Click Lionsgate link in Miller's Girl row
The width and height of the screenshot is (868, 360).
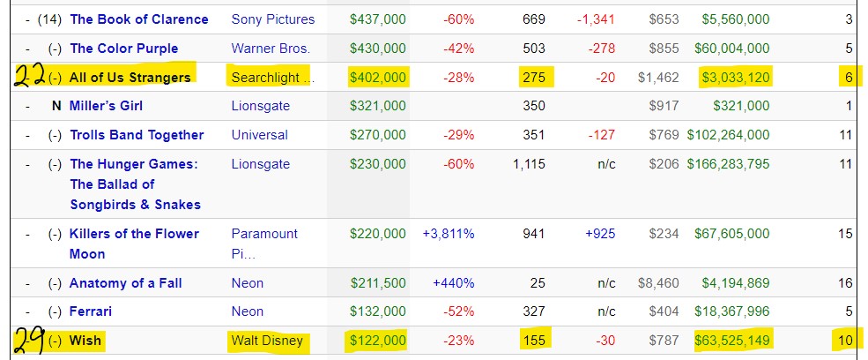[x=263, y=106]
